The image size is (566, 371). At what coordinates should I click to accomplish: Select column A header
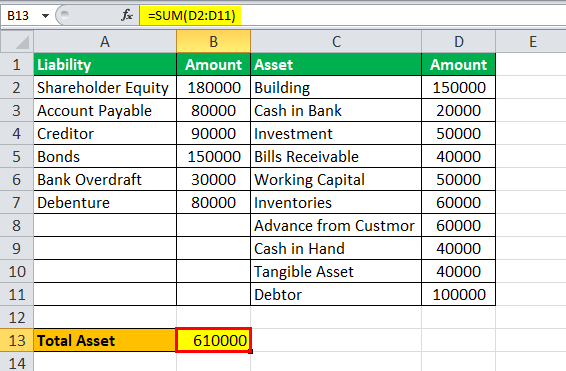105,42
